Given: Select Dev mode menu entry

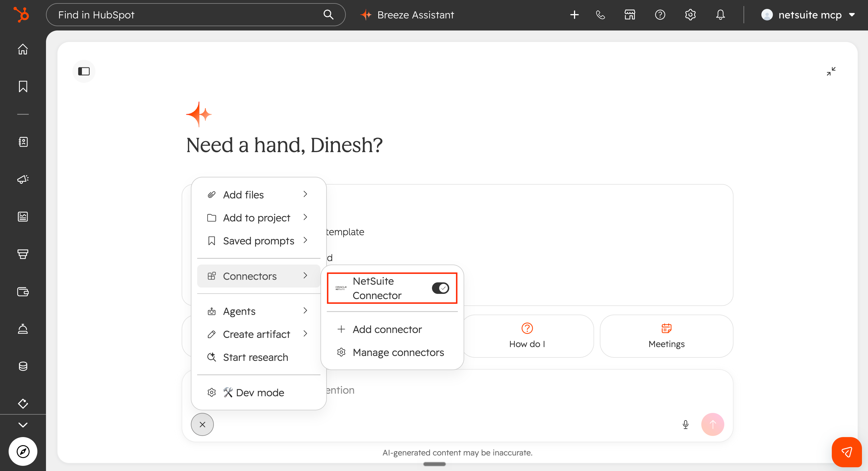Looking at the screenshot, I should 258,392.
